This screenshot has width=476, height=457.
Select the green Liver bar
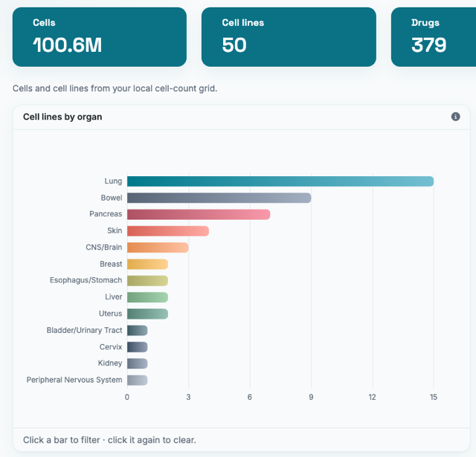pos(147,297)
